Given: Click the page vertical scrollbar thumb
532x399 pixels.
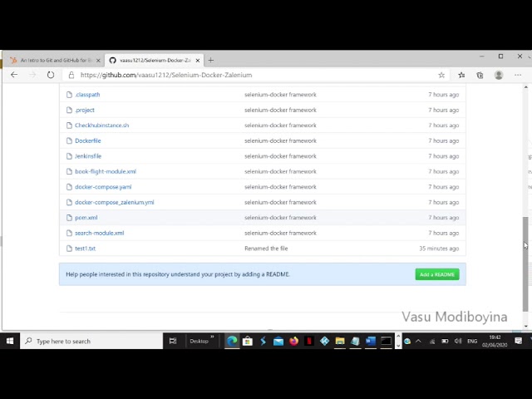Looking at the screenshot, I should pos(525,264).
